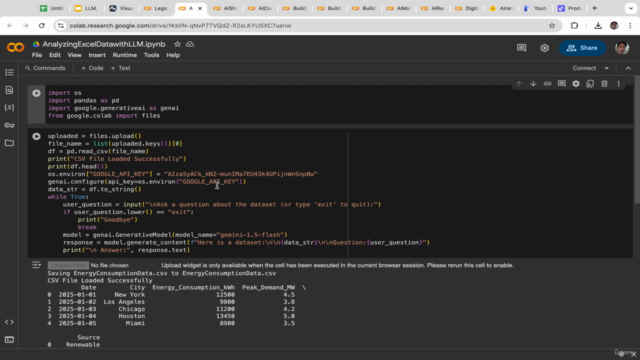This screenshot has width=640, height=360.
Task: Open the Table of contents sidebar icon
Action: 9,72
